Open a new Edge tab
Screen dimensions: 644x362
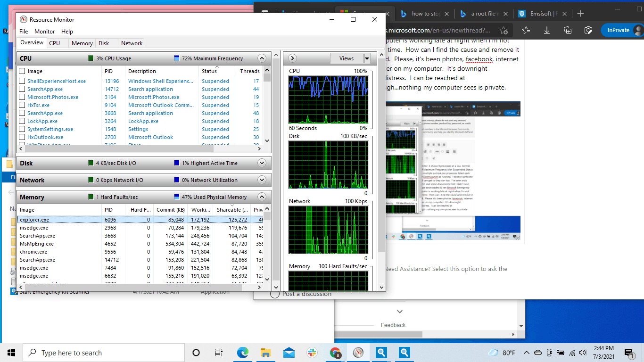(580, 14)
